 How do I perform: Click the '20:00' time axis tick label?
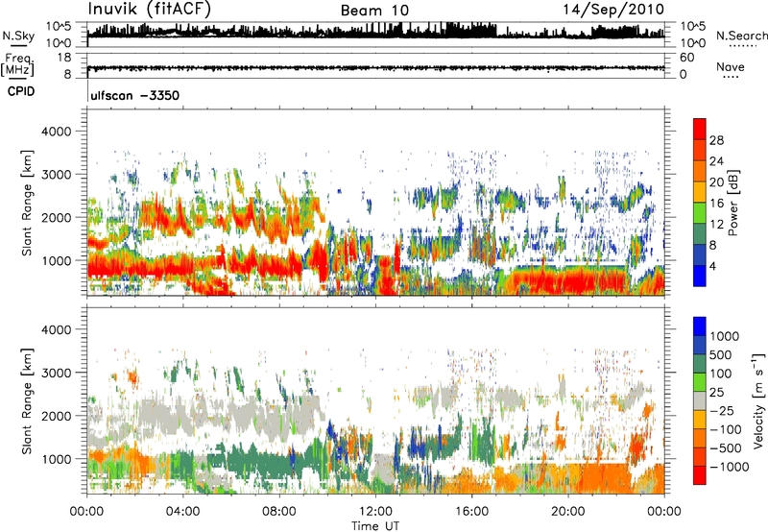pyautogui.click(x=568, y=512)
